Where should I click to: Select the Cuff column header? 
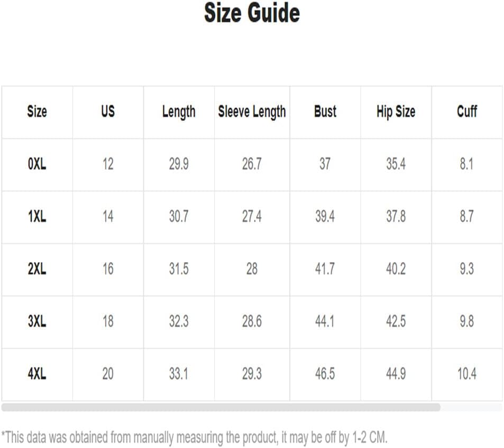click(466, 111)
